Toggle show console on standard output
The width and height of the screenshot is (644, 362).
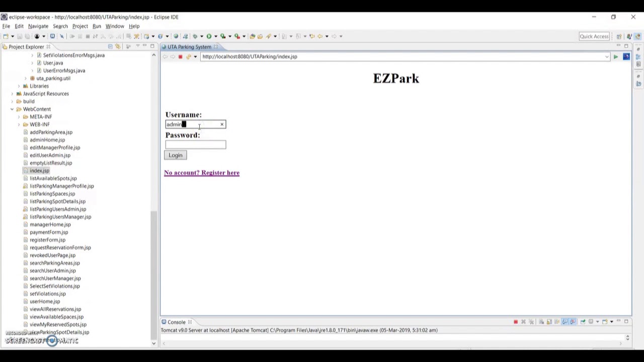[565, 322]
